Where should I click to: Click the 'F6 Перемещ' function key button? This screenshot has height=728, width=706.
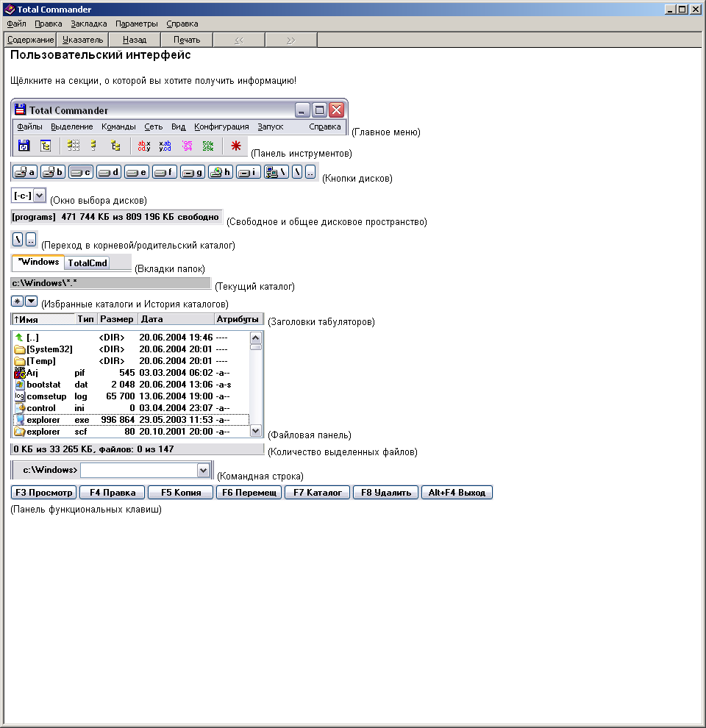tap(249, 493)
